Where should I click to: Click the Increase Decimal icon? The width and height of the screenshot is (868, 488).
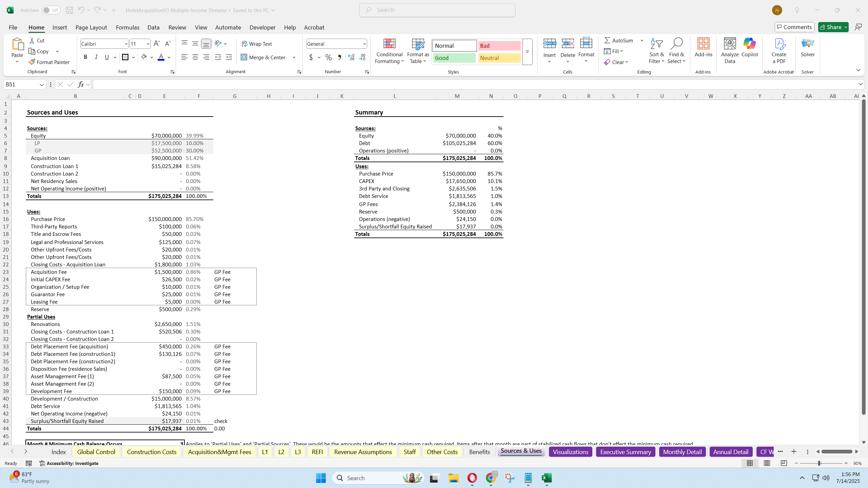click(x=351, y=57)
